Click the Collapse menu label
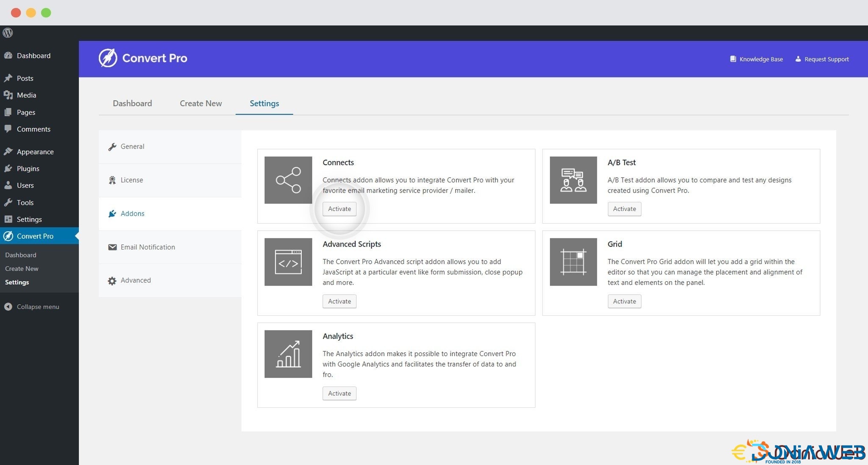 (x=38, y=307)
